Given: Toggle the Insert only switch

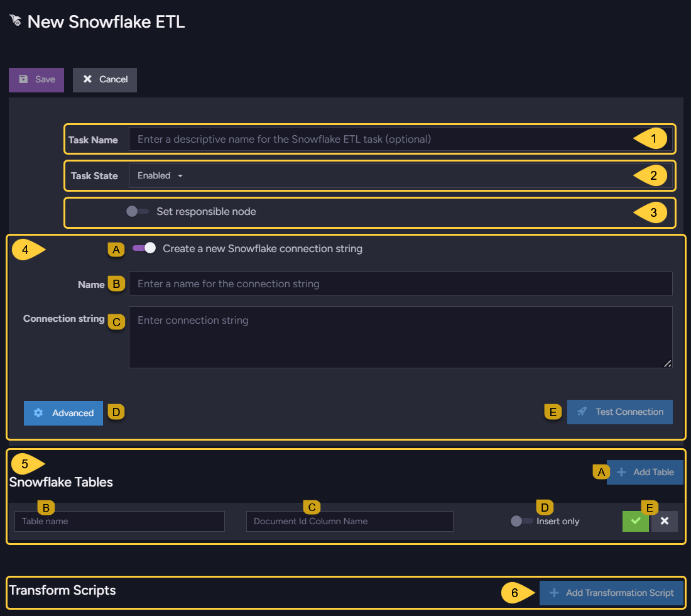Looking at the screenshot, I should click(522, 521).
